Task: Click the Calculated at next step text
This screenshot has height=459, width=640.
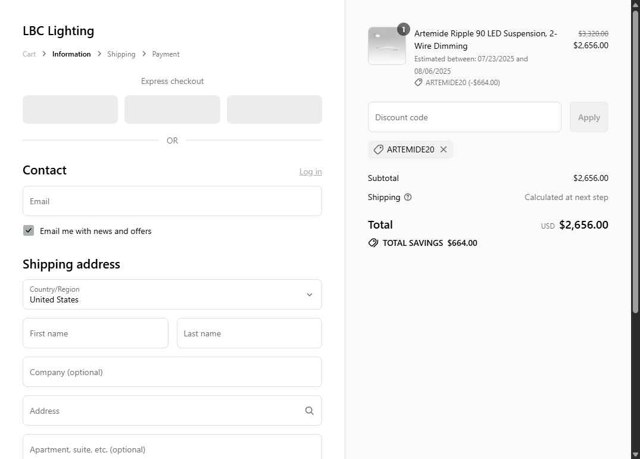Action: pyautogui.click(x=566, y=197)
